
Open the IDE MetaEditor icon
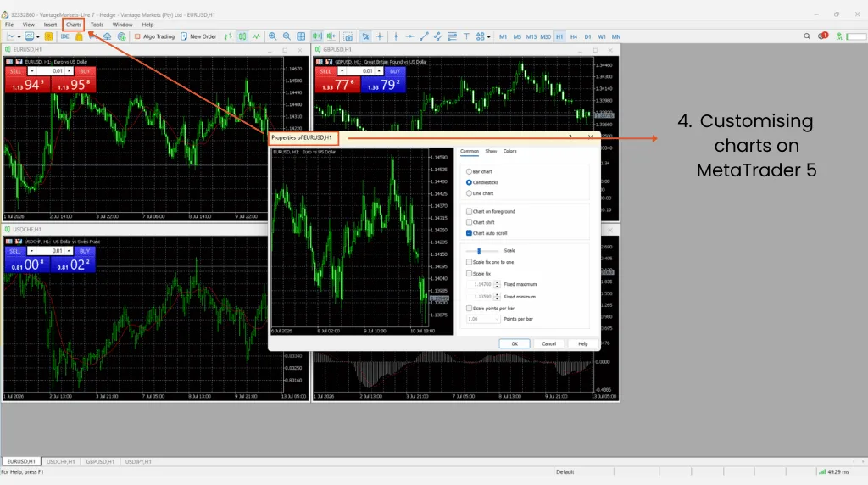tap(64, 36)
